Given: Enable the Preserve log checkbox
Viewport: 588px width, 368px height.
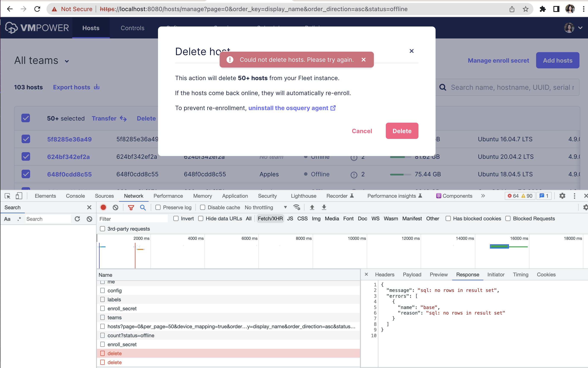Looking at the screenshot, I should point(158,207).
